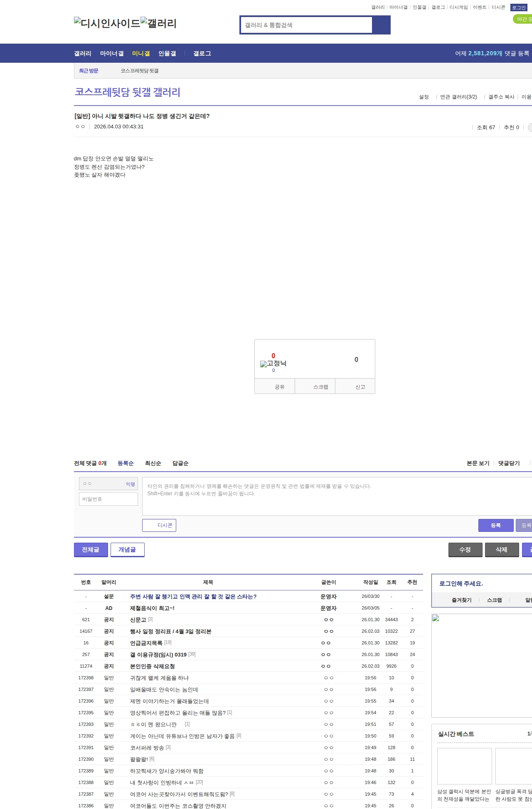Open post 영상찍어서 편집하고 올리는 애들 많음?

pos(178,713)
